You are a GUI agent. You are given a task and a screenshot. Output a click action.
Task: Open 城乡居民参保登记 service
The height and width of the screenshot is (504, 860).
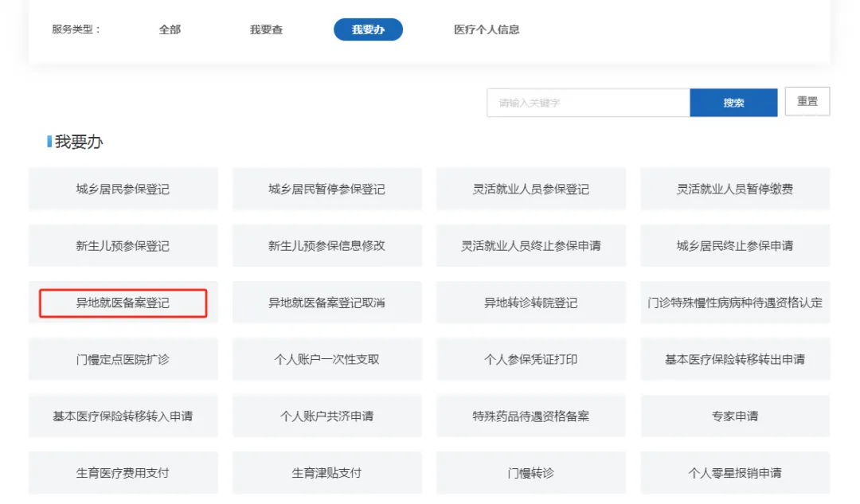click(x=123, y=189)
